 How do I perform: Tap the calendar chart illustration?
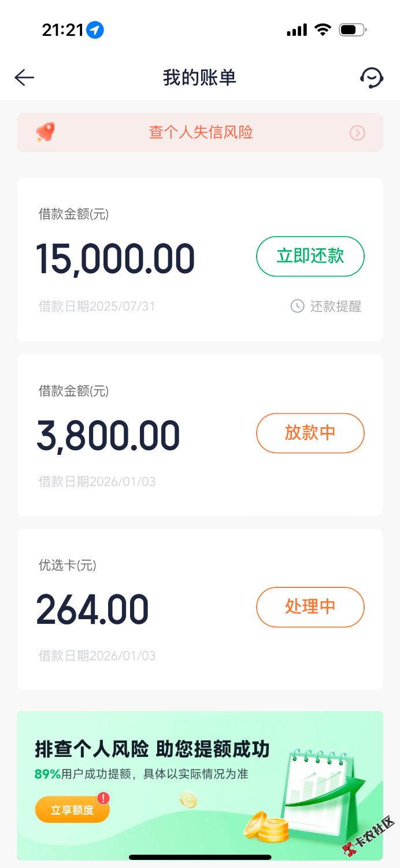tap(319, 788)
